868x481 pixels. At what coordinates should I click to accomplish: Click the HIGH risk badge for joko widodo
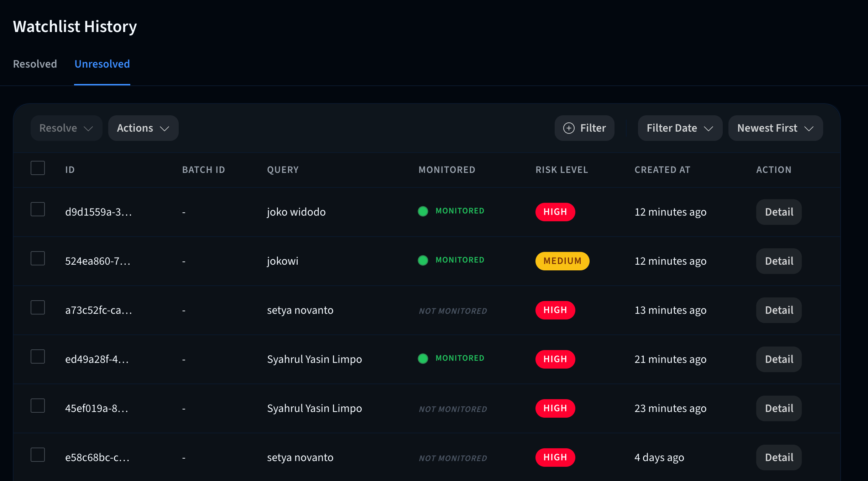tap(555, 212)
